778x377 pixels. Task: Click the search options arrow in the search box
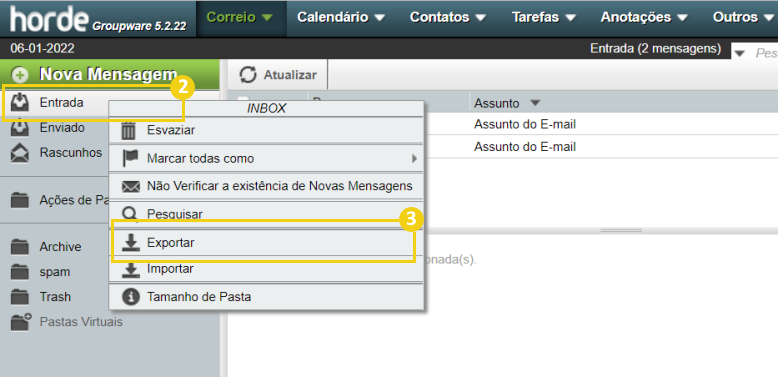coord(740,53)
